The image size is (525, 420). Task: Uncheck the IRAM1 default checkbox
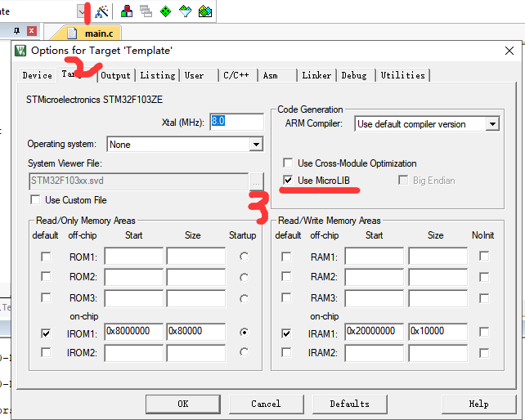coord(286,333)
